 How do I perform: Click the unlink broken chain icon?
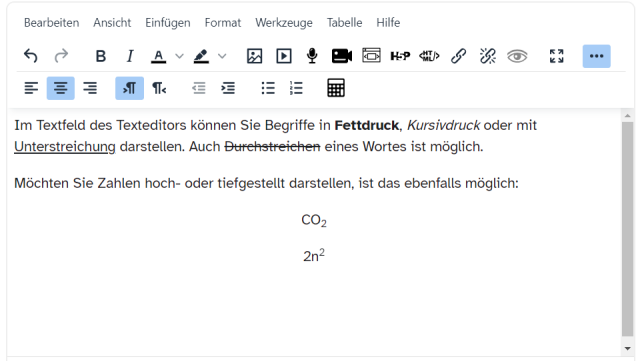tap(488, 56)
